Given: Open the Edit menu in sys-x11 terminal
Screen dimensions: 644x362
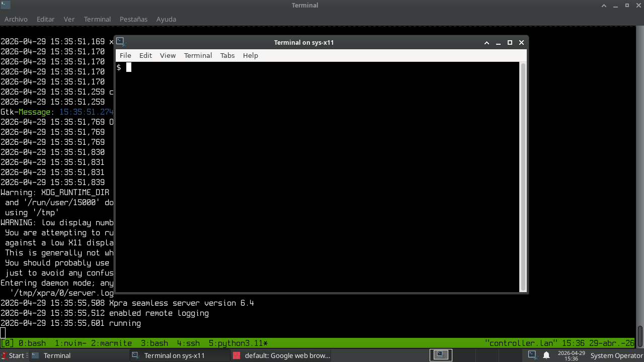Looking at the screenshot, I should tap(145, 55).
